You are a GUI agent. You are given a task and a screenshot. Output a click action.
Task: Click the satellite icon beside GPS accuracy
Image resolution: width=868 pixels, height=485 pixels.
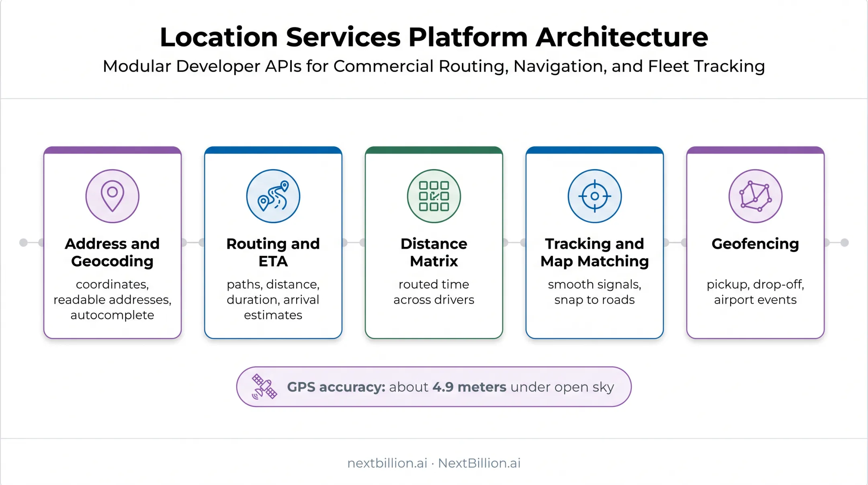[264, 387]
